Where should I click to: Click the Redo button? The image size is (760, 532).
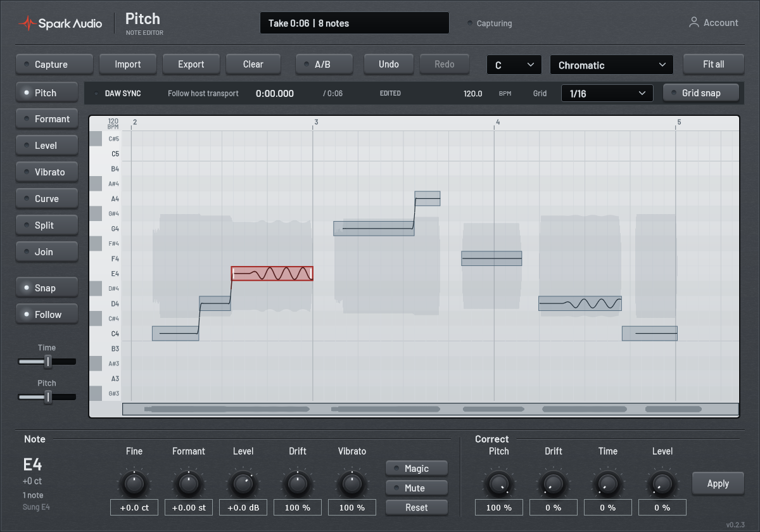click(445, 64)
